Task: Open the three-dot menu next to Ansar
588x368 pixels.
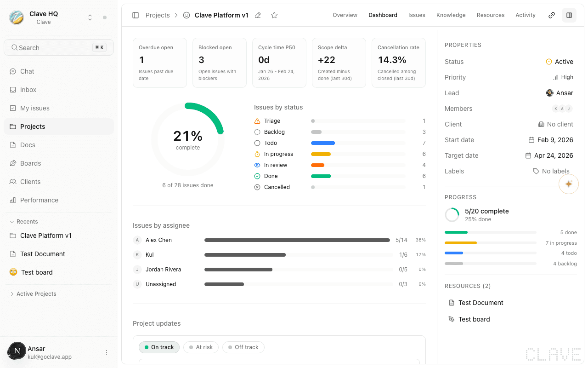Action: coord(107,352)
